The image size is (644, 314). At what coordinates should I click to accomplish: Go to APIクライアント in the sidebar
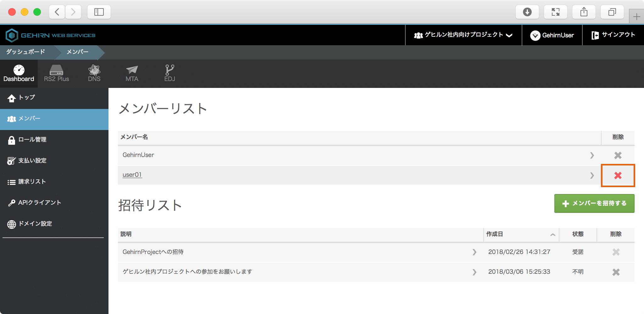(x=39, y=203)
